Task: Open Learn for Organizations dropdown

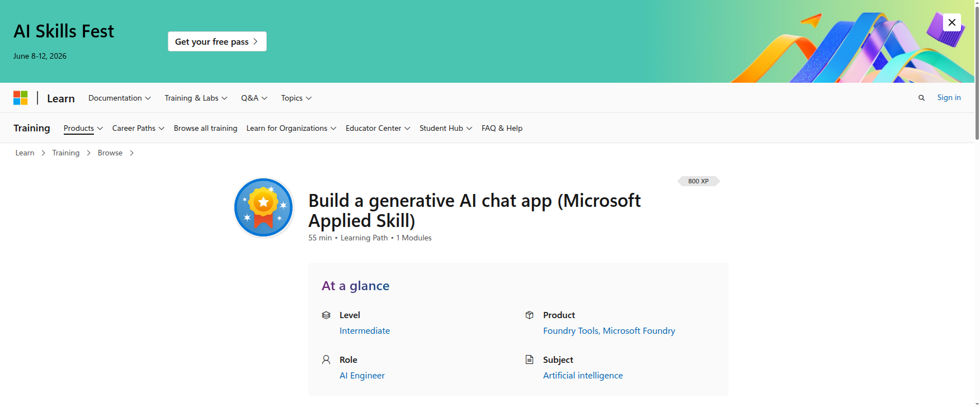Action: (x=291, y=128)
